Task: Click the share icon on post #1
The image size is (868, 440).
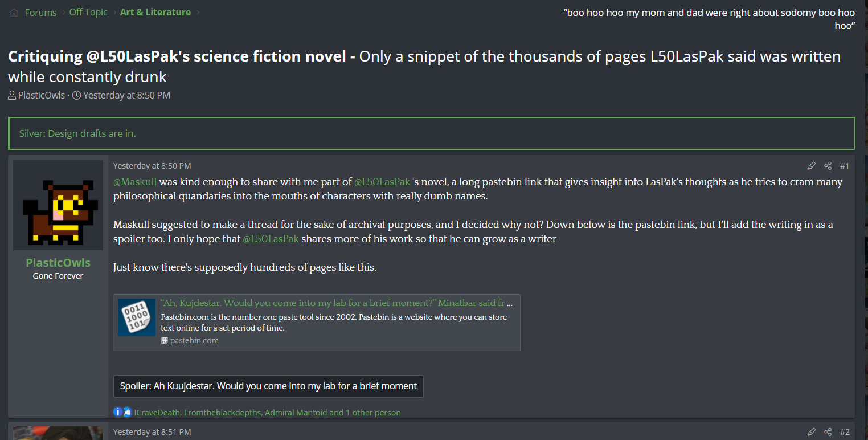Action: point(828,166)
